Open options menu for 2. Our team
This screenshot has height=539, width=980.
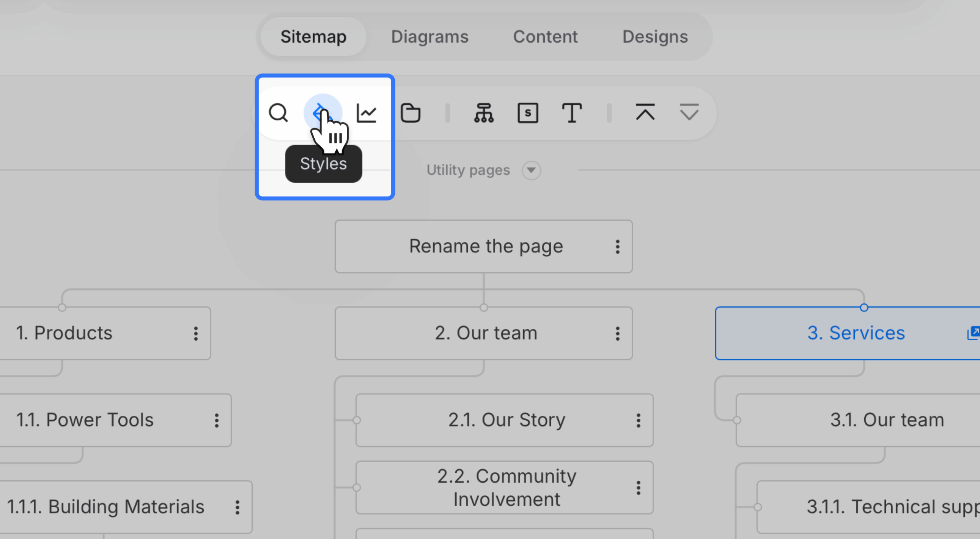(x=617, y=334)
